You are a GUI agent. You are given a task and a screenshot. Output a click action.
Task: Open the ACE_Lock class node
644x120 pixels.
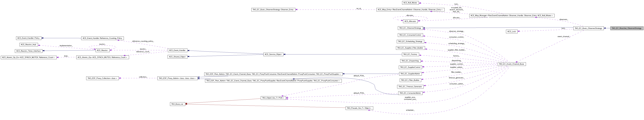click(512, 31)
